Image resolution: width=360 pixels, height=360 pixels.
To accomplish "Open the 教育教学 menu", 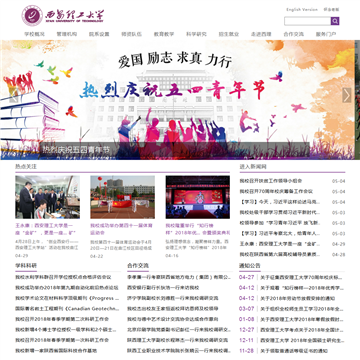I will (x=164, y=34).
